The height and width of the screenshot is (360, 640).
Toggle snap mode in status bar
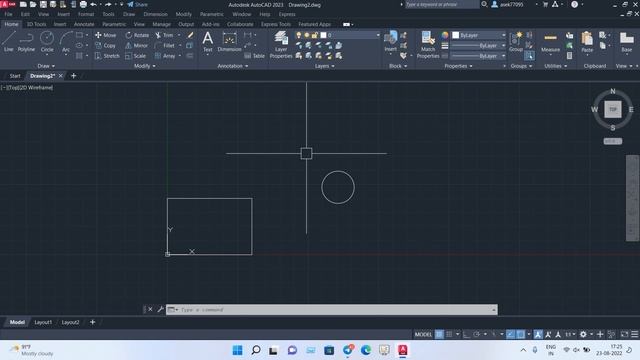(x=449, y=334)
